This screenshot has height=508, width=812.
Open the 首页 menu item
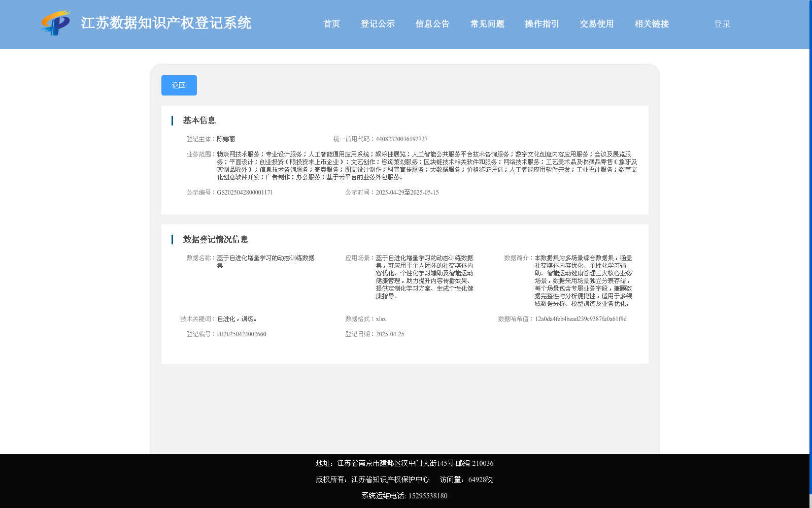click(331, 24)
